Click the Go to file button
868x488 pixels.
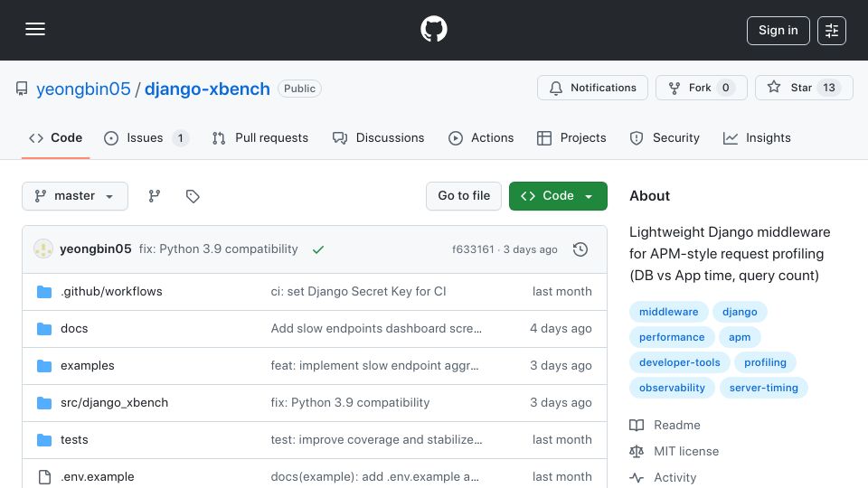point(464,196)
